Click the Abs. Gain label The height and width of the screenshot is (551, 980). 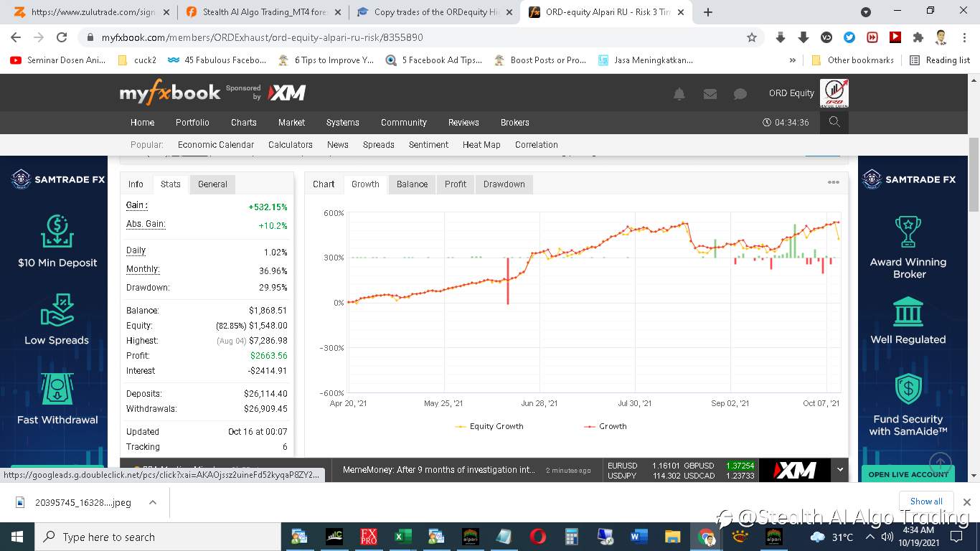coord(146,224)
